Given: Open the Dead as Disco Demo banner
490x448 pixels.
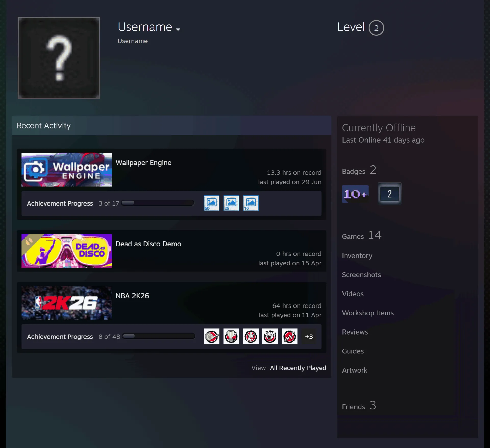Looking at the screenshot, I should 67,251.
